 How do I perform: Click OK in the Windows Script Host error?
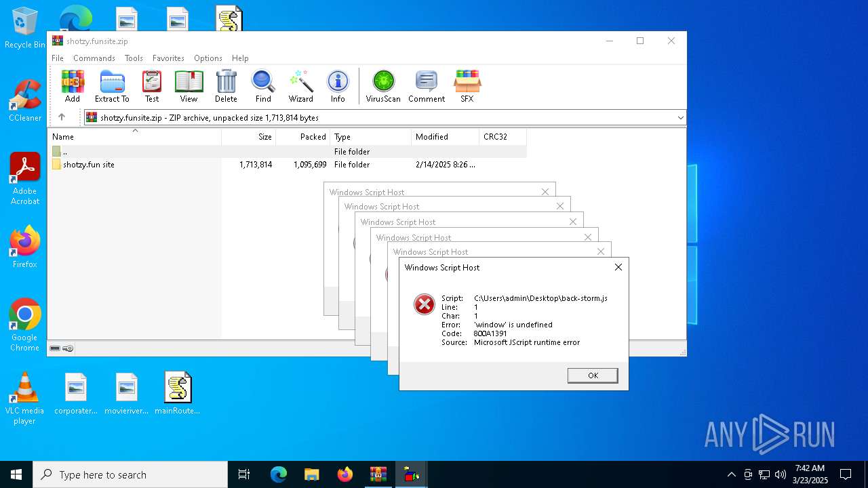pos(593,375)
